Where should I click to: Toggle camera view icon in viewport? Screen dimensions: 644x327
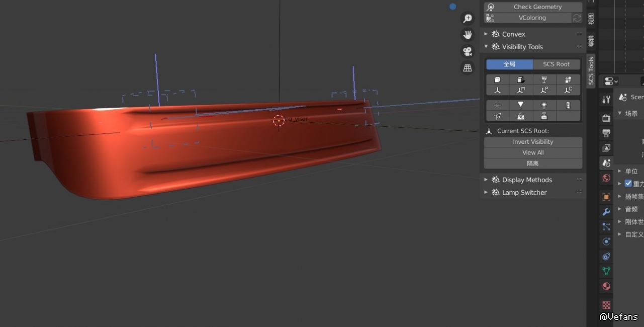468,51
